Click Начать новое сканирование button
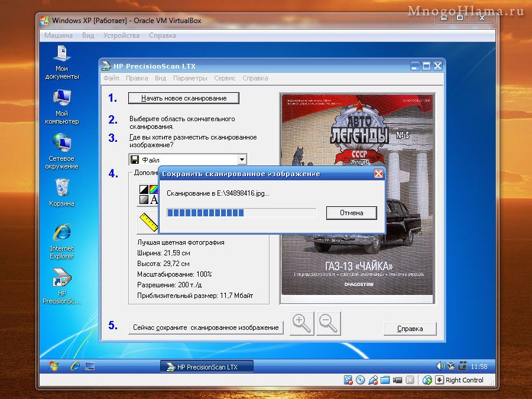 click(184, 98)
